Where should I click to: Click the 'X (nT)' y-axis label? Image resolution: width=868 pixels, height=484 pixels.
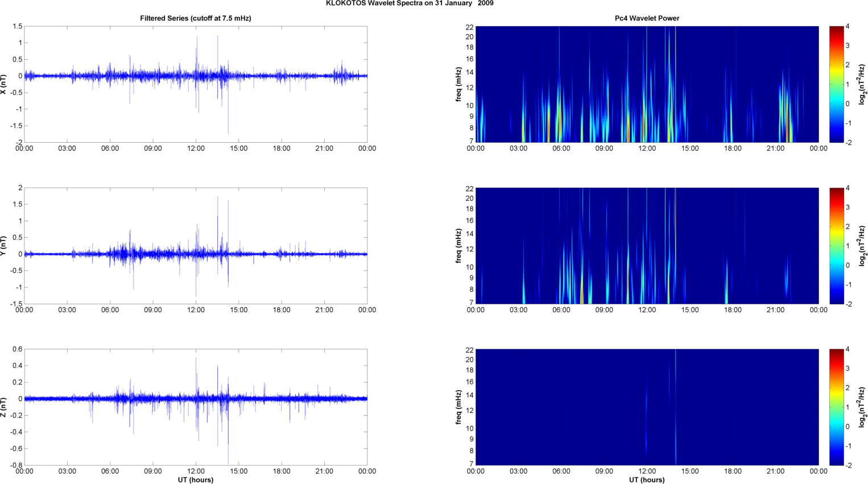(4, 84)
